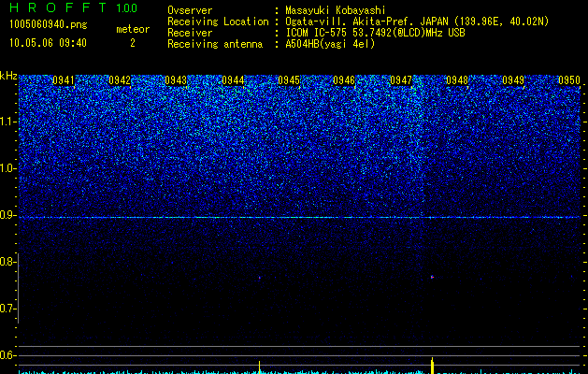The image size is (588, 374).
Task: Click the 0950 time marker
Action: click(x=569, y=80)
